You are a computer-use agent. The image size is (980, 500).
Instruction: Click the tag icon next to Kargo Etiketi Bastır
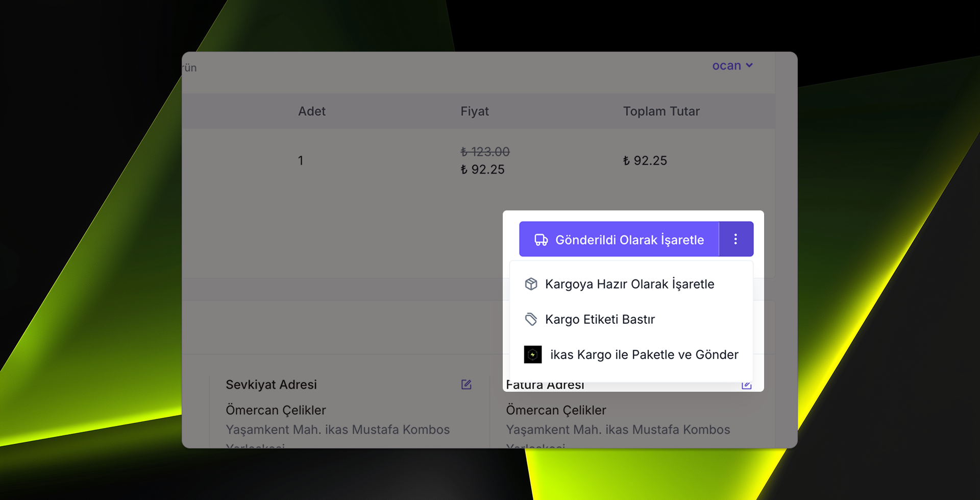coord(532,319)
